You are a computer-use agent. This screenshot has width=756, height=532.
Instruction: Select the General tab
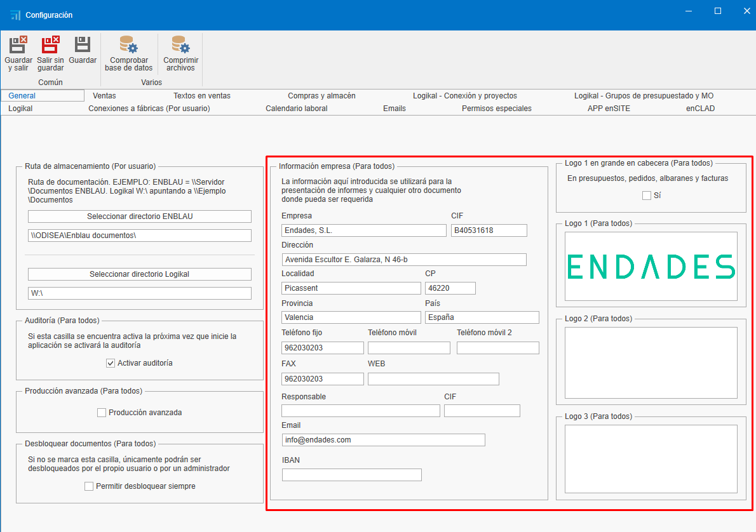43,95
